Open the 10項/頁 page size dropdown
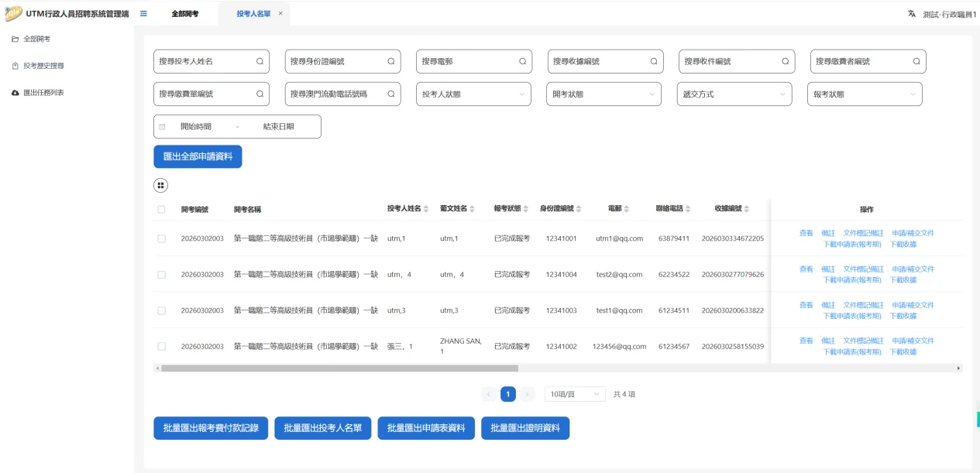Screen dimensions: 980x473 (x=575, y=394)
